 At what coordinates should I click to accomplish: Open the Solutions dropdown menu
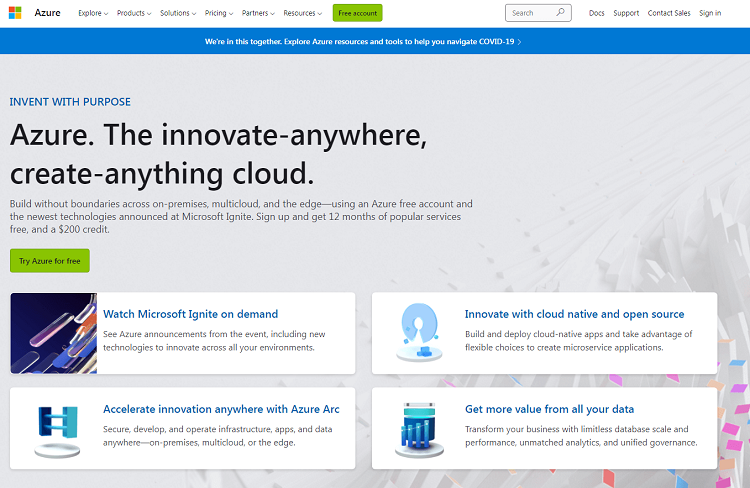(178, 13)
